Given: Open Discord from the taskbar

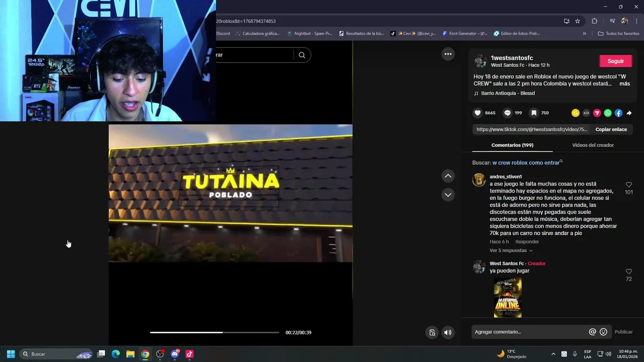Looking at the screenshot, I should point(175,354).
